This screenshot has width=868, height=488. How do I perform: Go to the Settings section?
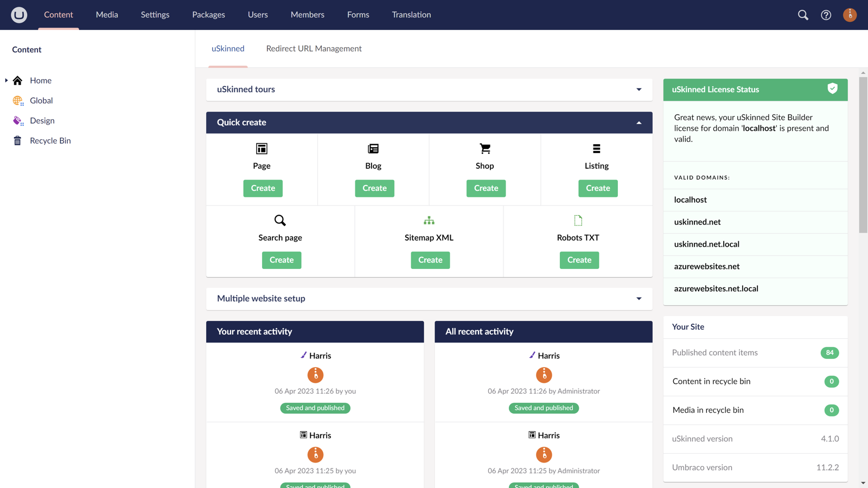[x=155, y=15]
